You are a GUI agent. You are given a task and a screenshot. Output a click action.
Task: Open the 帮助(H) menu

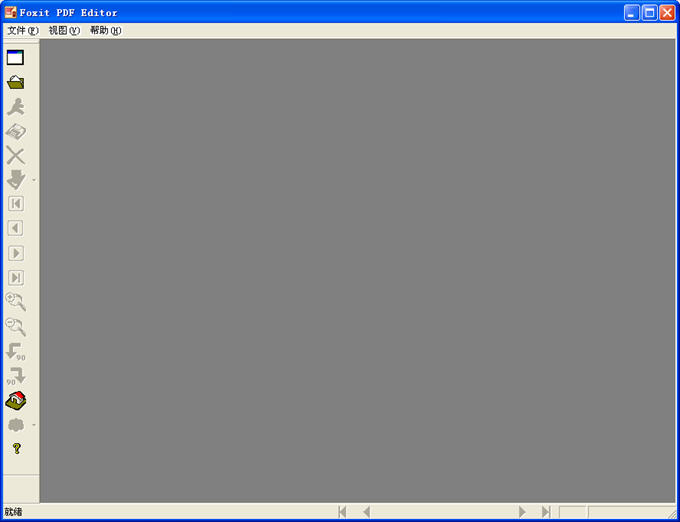[105, 31]
